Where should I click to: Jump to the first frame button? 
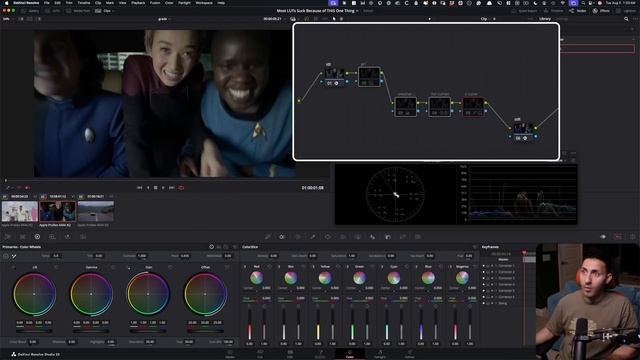click(x=140, y=188)
